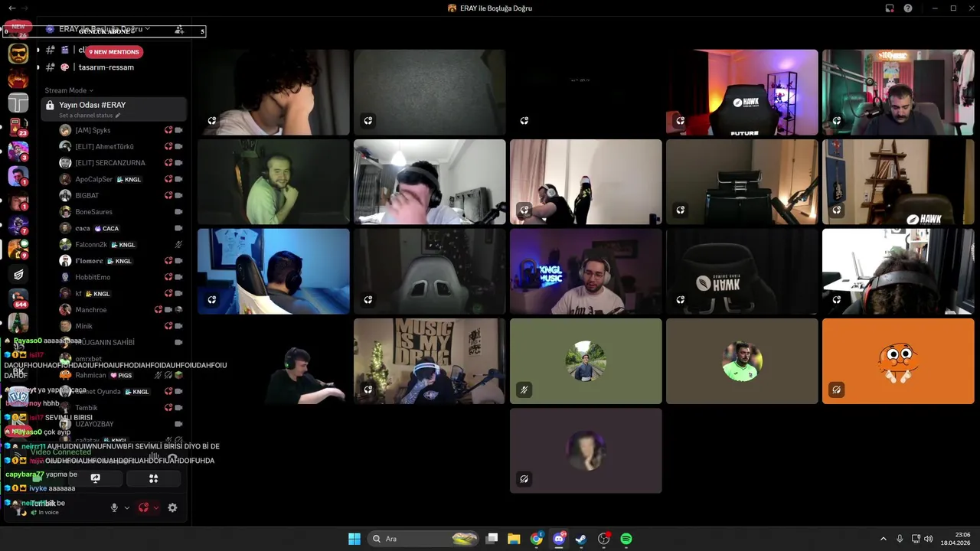Click the camera icon beside [AM] Spyks
Viewport: 980px width, 551px height.
[x=178, y=130]
